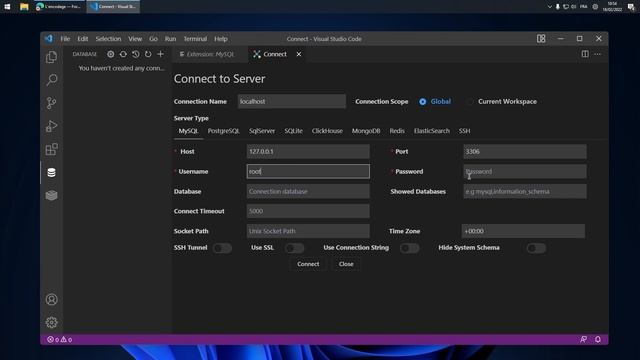Switch to the browser window on taskbar

pyautogui.click(x=59, y=7)
